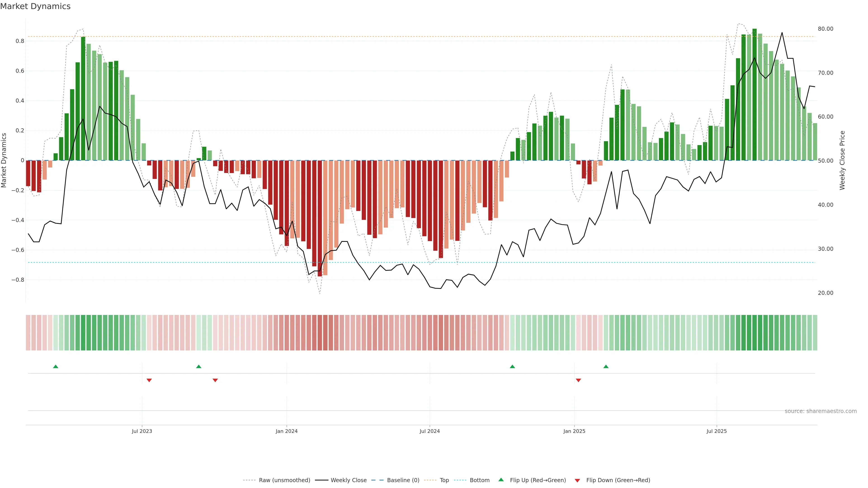The width and height of the screenshot is (868, 488).
Task: Click the second red Flip Down marker in 2023
Action: click(x=215, y=380)
